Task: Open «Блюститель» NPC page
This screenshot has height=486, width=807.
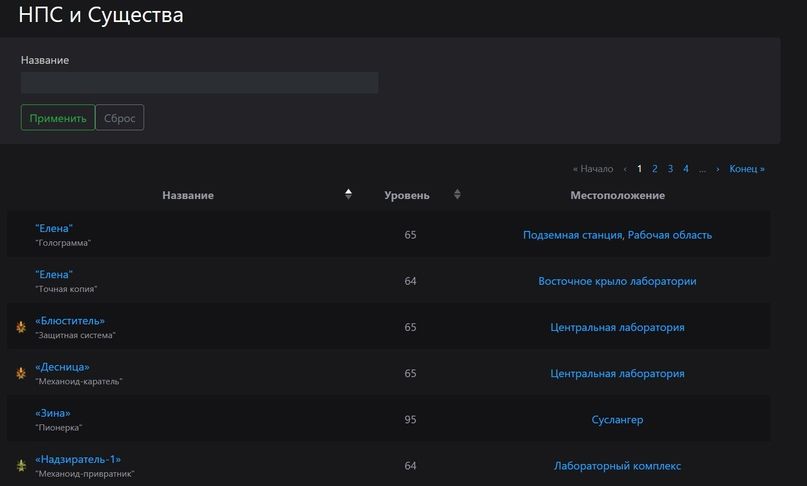Action: pos(70,321)
